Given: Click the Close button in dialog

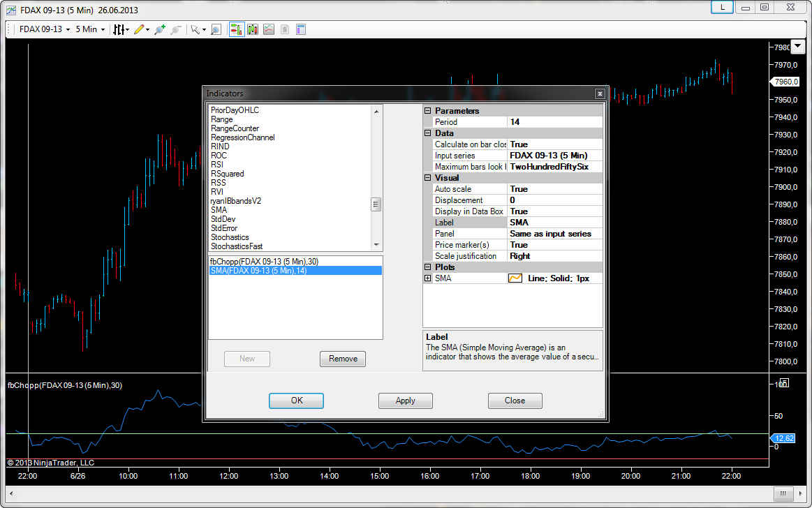Looking at the screenshot, I should [515, 401].
